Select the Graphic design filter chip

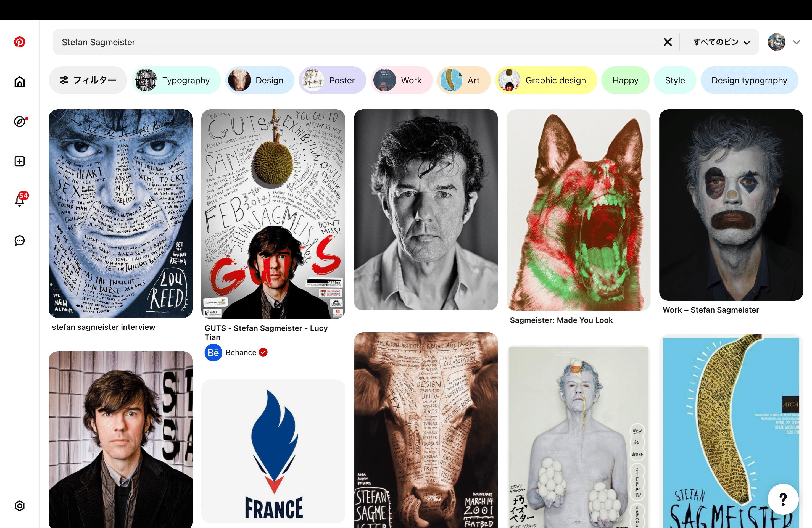coord(546,80)
